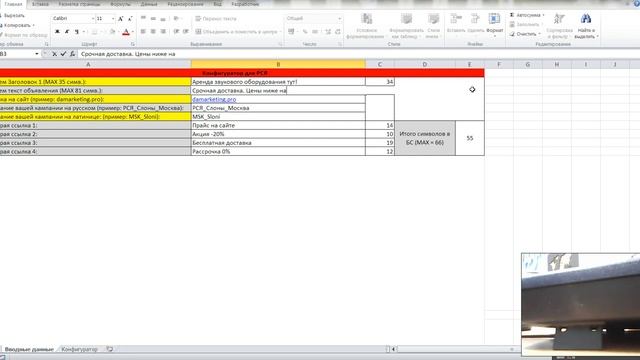
Task: Click the increase font size icon
Action: [x=120, y=19]
